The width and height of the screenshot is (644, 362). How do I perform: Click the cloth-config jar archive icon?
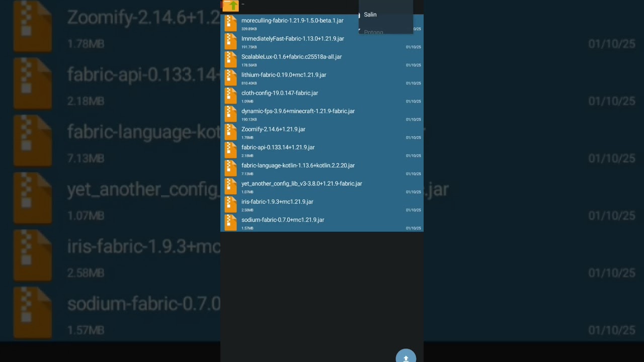click(x=231, y=96)
